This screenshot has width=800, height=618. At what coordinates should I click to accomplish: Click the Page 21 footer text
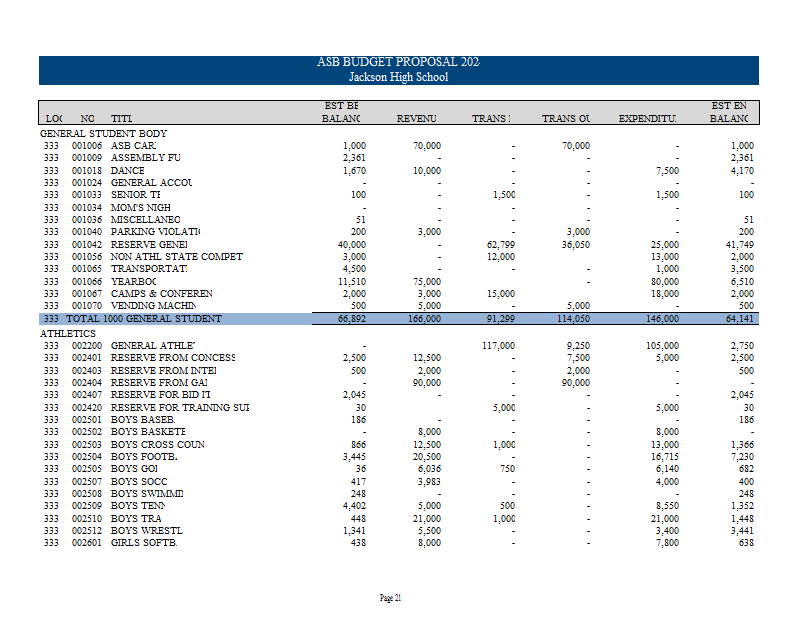pos(390,598)
